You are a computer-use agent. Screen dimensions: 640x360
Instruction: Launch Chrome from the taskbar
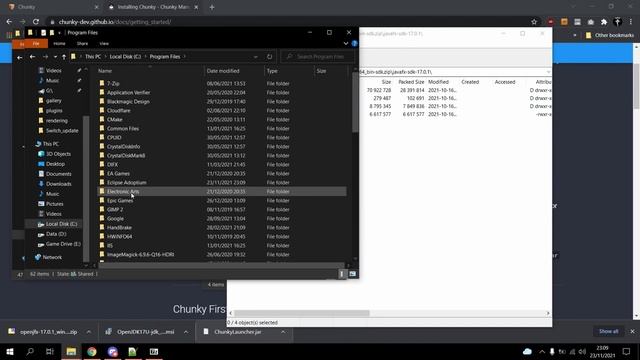92,351
